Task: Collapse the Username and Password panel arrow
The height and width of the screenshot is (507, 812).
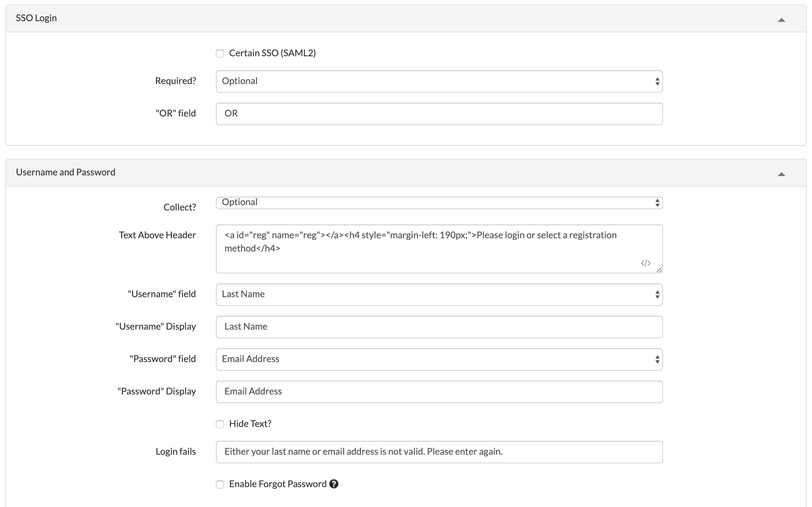Action: tap(781, 174)
